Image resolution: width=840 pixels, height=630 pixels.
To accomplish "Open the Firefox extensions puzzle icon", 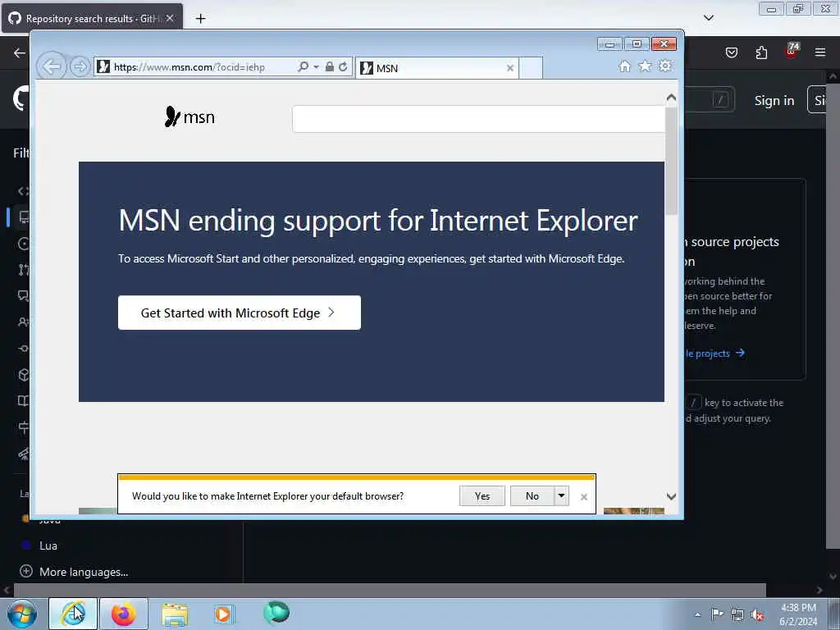I will click(x=761, y=52).
